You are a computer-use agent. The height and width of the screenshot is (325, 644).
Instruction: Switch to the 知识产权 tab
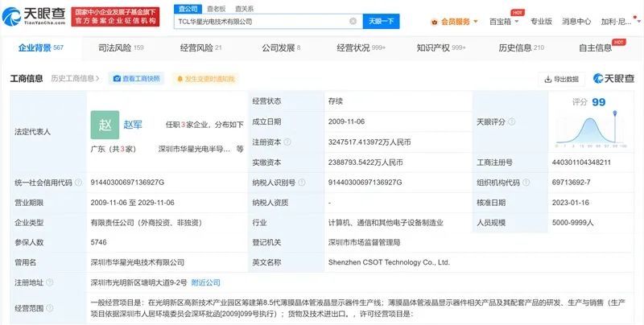[x=440, y=47]
